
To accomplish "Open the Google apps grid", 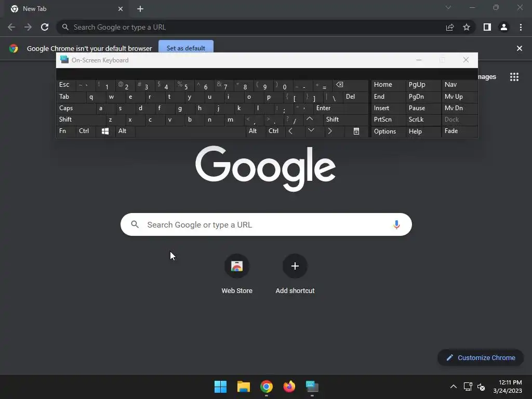I will (514, 77).
